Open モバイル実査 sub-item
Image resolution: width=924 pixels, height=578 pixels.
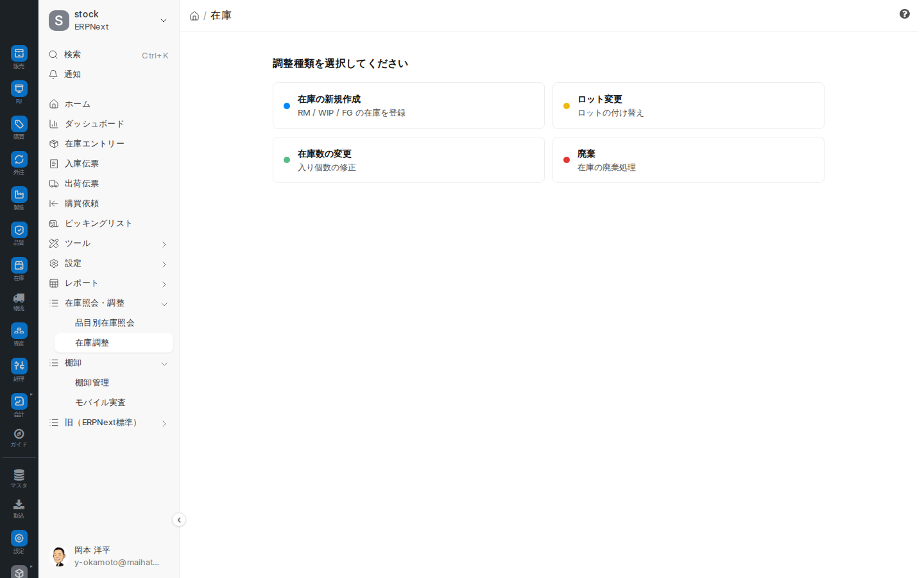pos(114,403)
